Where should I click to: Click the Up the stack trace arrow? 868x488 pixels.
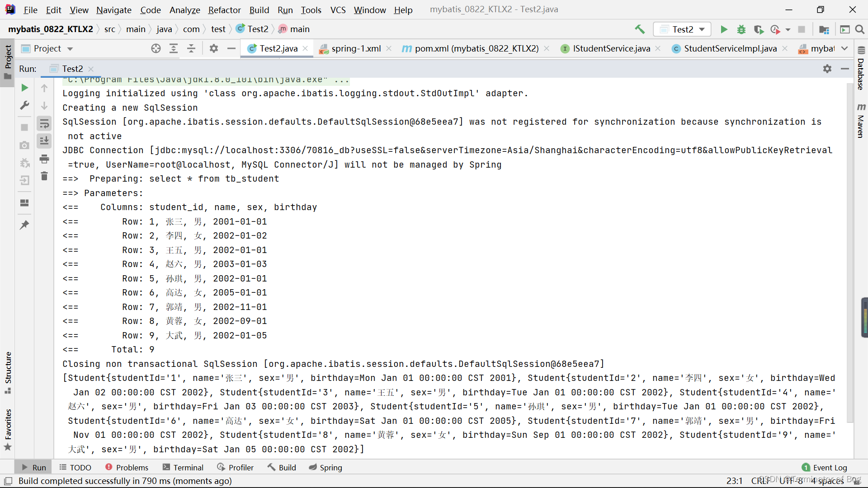(44, 88)
